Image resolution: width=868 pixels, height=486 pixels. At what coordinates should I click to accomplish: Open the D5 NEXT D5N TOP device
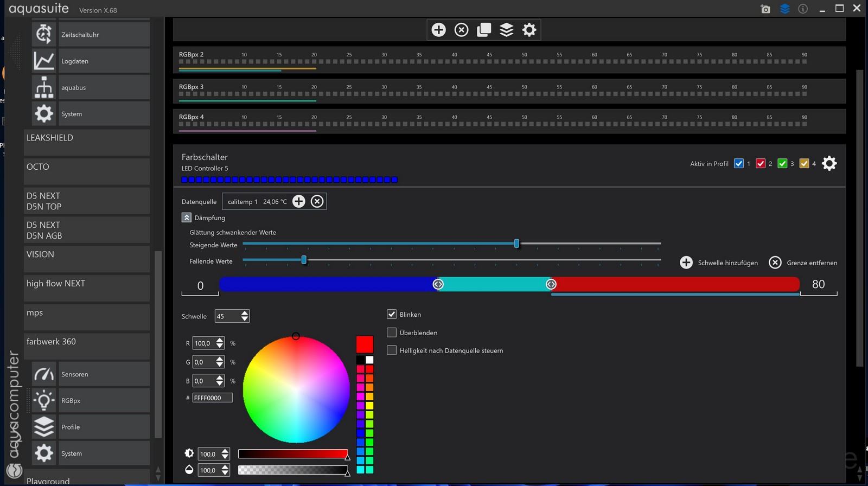87,201
